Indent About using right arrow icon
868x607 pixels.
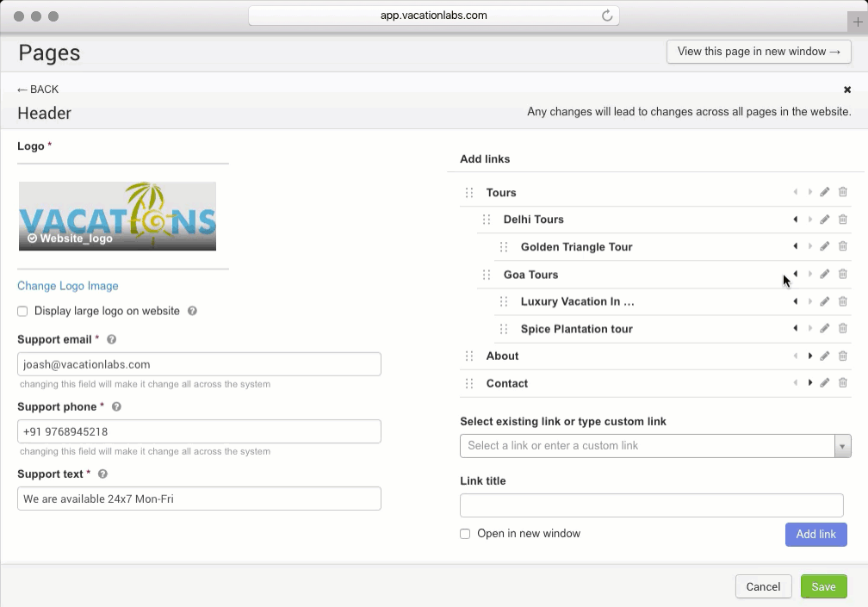(810, 356)
